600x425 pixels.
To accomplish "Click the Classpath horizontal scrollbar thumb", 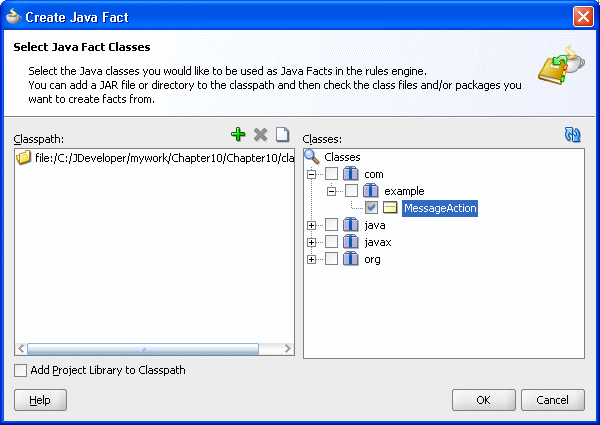I will pos(143,349).
